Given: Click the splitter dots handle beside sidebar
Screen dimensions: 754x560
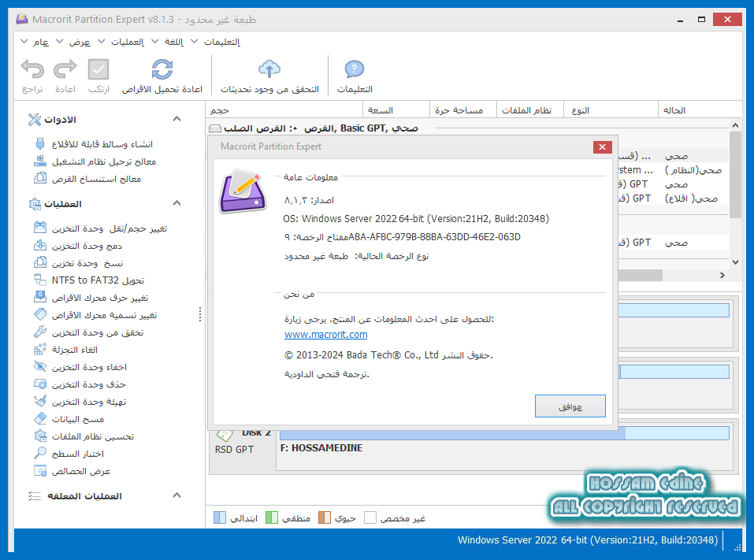Looking at the screenshot, I should [200, 314].
